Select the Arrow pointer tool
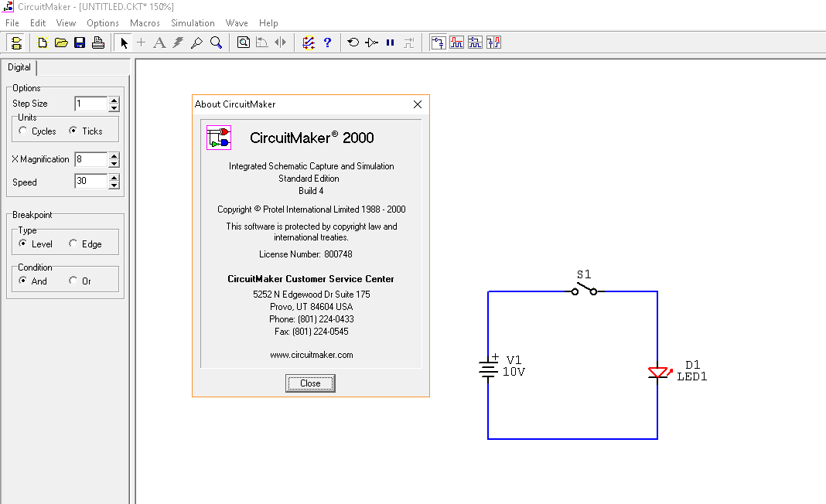826x504 pixels. 124,43
